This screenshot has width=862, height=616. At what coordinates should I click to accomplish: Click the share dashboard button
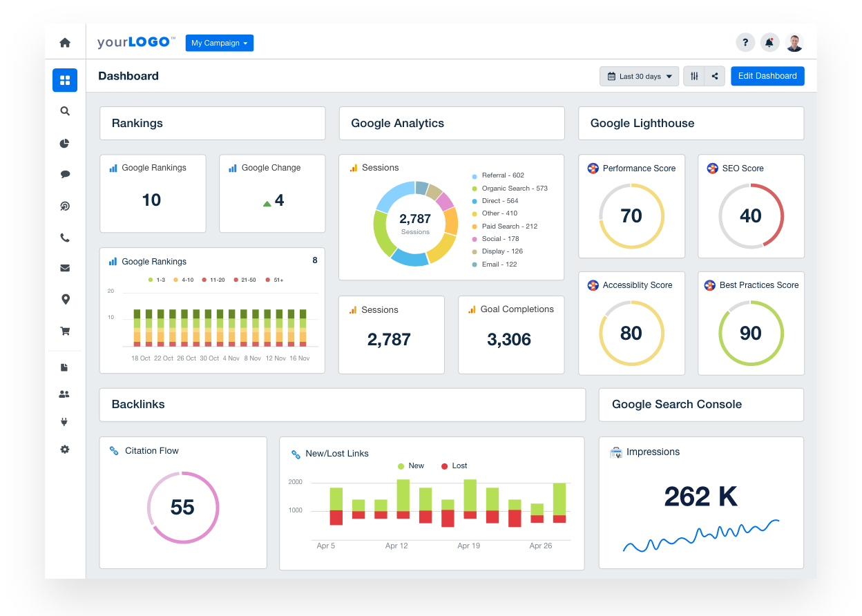[715, 77]
